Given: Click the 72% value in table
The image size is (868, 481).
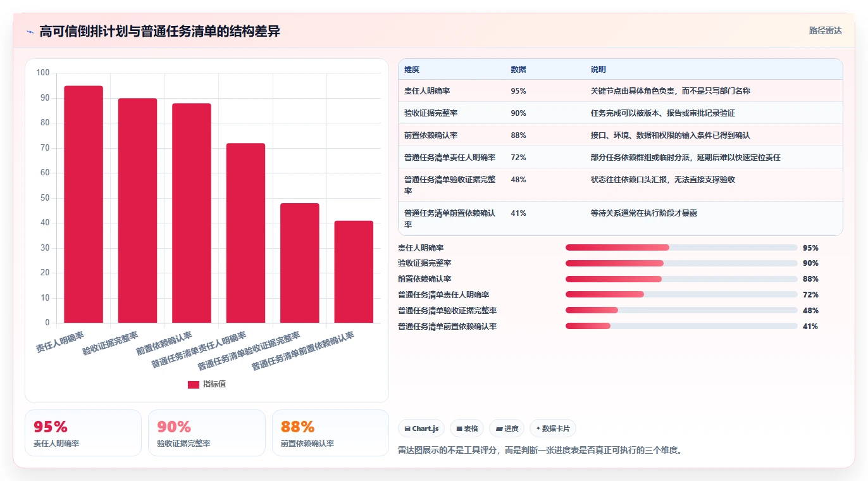Looking at the screenshot, I should point(518,158).
